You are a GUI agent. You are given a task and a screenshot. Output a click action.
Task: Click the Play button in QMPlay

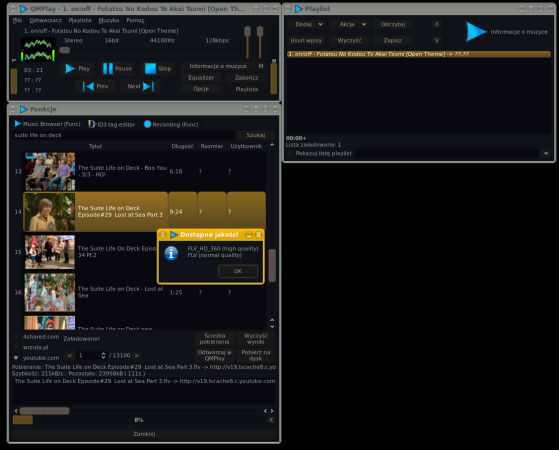pyautogui.click(x=77, y=68)
